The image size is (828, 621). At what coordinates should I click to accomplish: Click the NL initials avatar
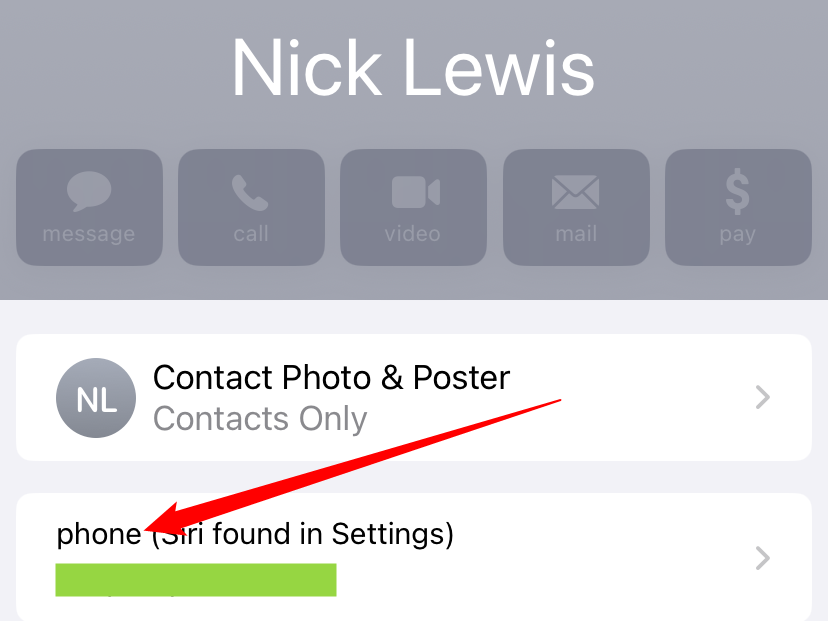[x=96, y=398]
